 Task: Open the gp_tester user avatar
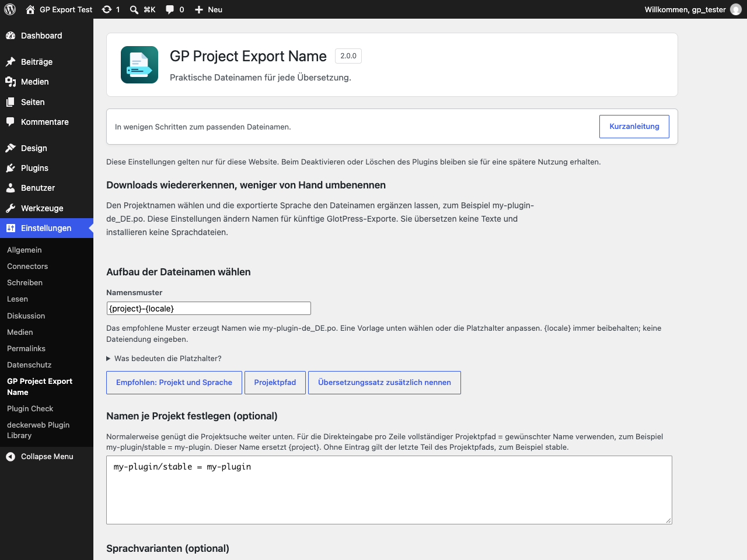[x=736, y=9]
